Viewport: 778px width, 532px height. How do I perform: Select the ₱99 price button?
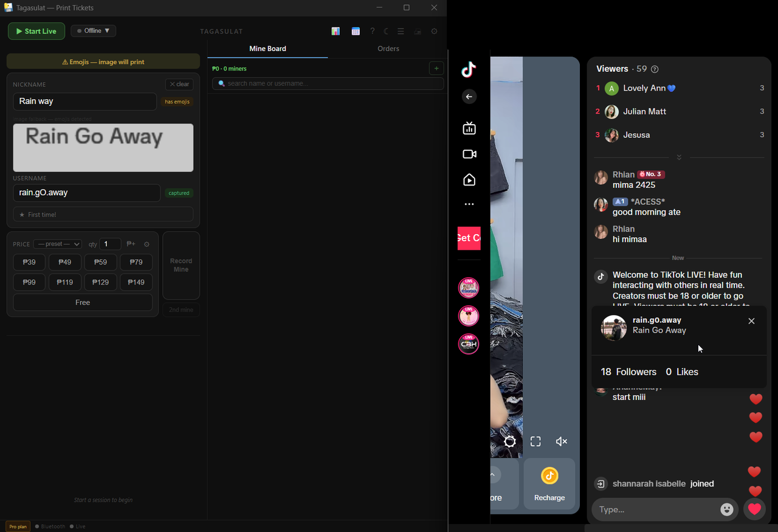coord(29,282)
